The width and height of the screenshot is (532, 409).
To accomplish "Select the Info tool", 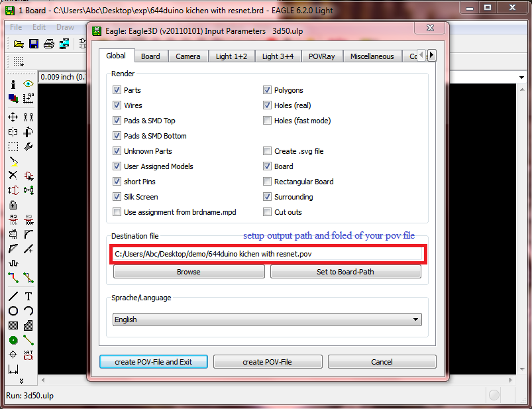I will pos(13,84).
